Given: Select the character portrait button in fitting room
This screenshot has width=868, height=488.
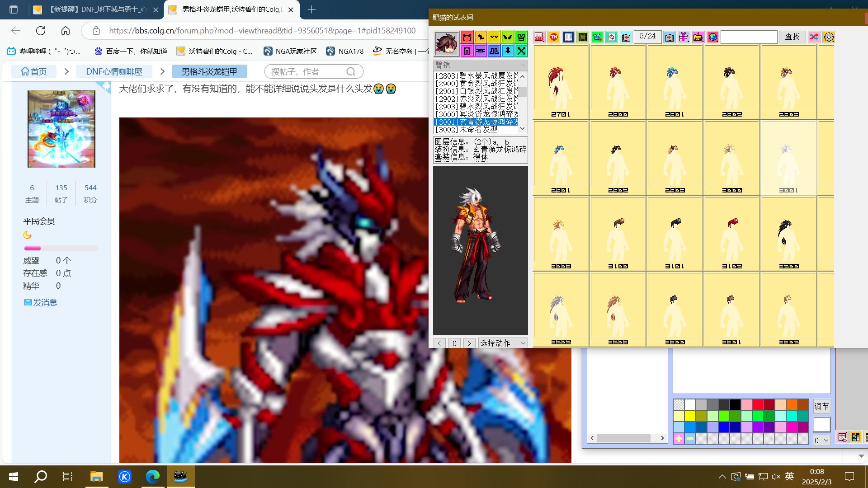Looking at the screenshot, I should (x=446, y=44).
